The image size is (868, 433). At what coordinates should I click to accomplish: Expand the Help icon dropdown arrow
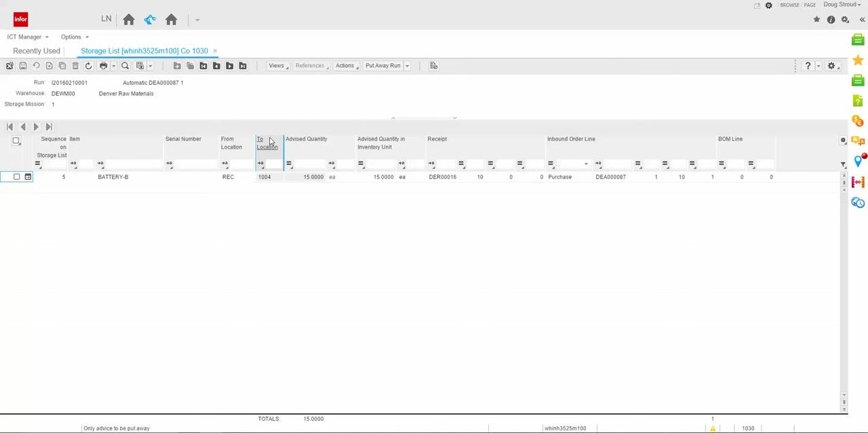point(818,67)
